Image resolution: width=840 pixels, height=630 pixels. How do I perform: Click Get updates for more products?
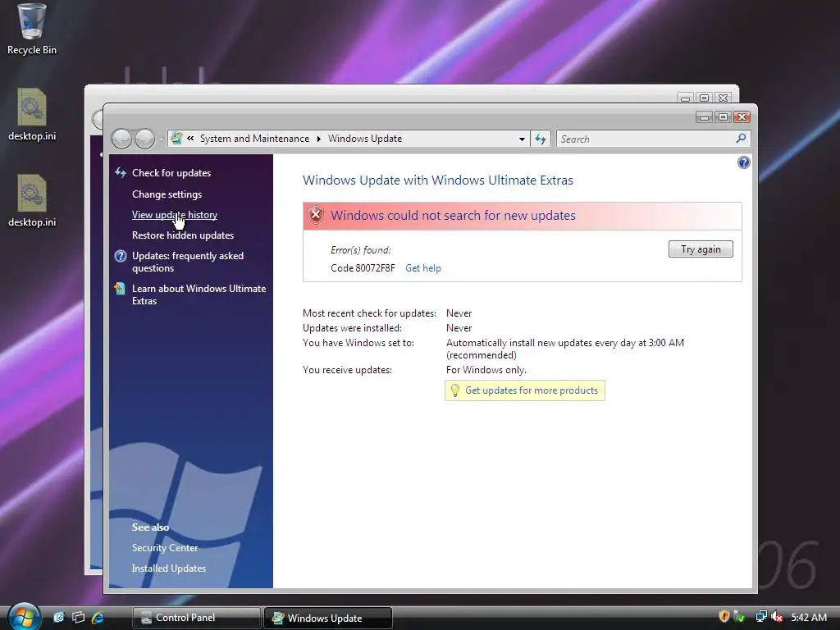pos(532,390)
